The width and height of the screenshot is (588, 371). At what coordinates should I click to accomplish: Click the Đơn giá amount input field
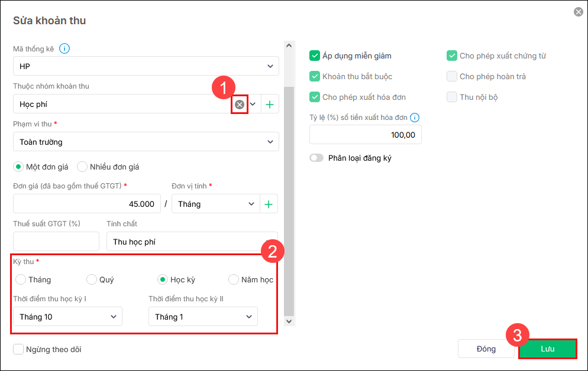(x=86, y=204)
